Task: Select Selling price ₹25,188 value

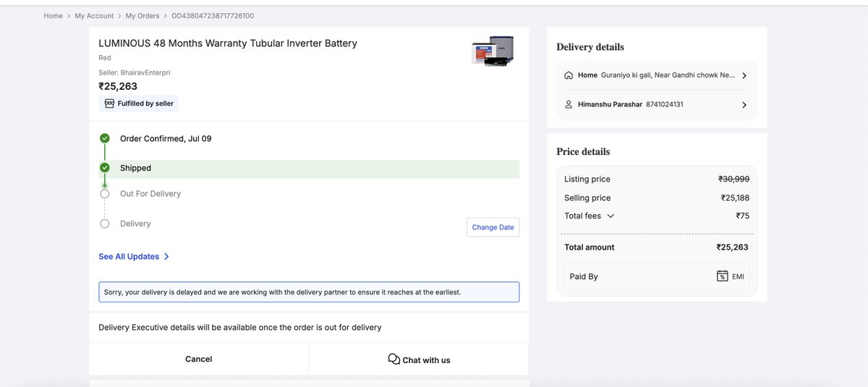Action: coord(734,197)
